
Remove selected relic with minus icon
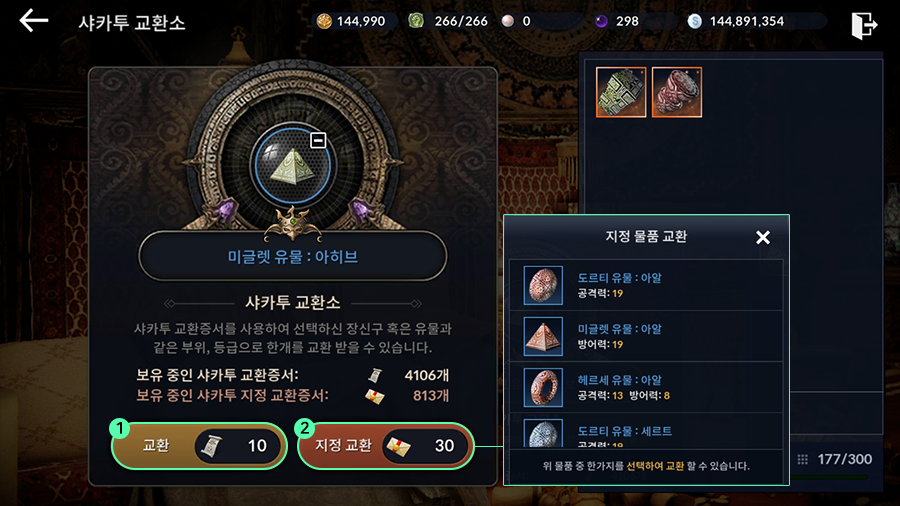pyautogui.click(x=318, y=140)
